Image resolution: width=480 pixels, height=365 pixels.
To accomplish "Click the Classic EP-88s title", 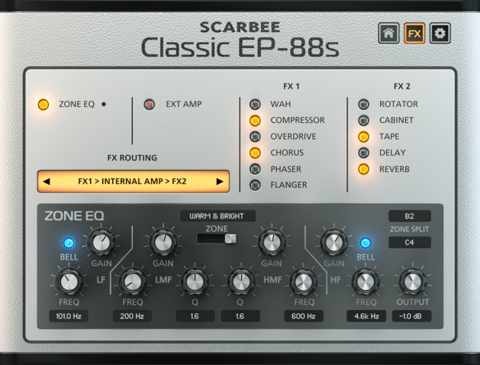I will pos(240,47).
